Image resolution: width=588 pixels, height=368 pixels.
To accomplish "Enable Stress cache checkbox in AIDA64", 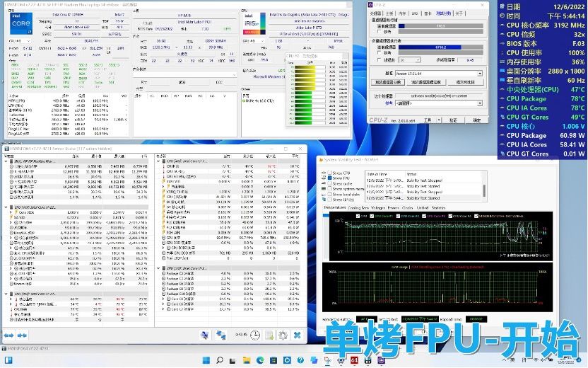I will click(329, 183).
